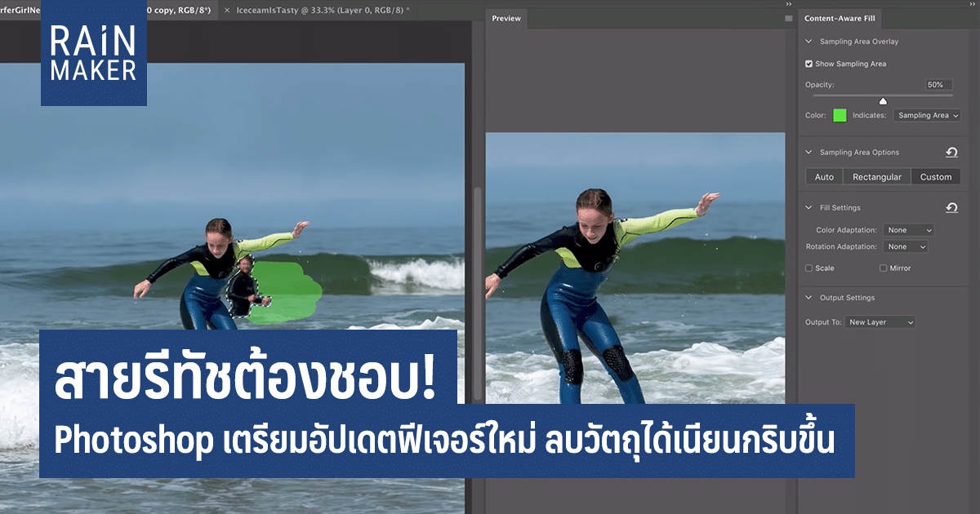The height and width of the screenshot is (514, 980).
Task: Choose the Rectangular sampling area button
Action: (x=877, y=177)
